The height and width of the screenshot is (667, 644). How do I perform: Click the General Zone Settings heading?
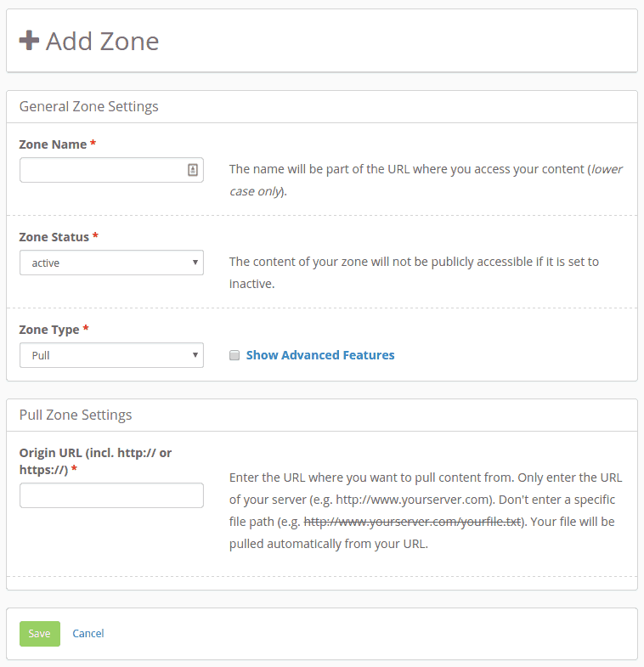tap(89, 106)
